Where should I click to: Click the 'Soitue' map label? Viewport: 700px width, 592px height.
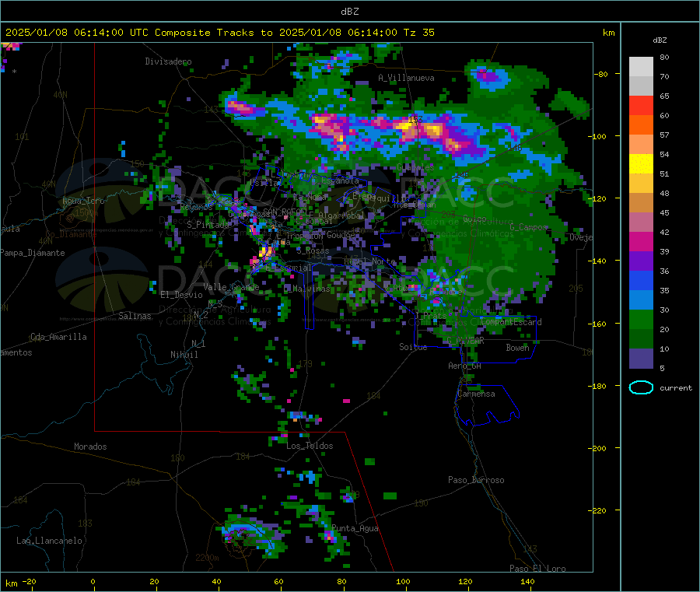413,347
